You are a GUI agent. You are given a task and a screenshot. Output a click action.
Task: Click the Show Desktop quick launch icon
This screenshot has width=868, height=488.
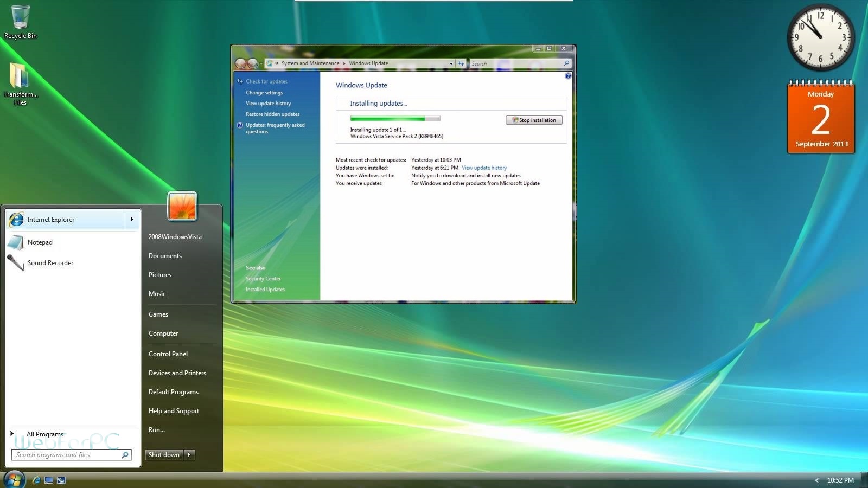(x=49, y=480)
